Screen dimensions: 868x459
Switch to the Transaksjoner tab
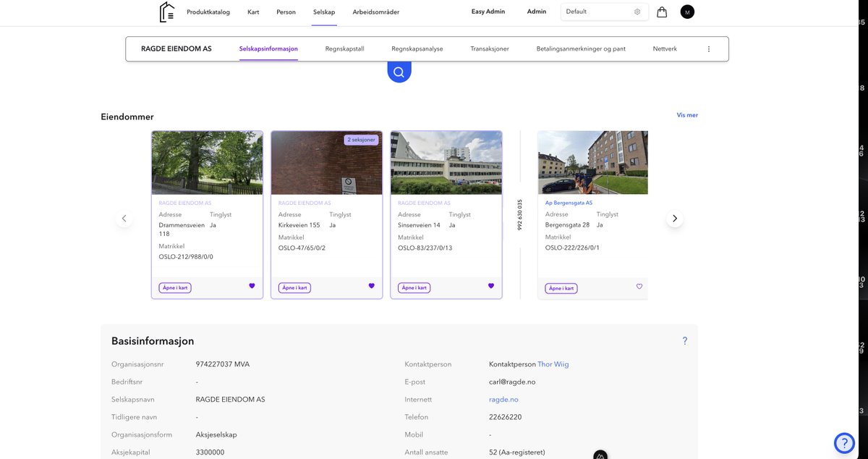[490, 49]
